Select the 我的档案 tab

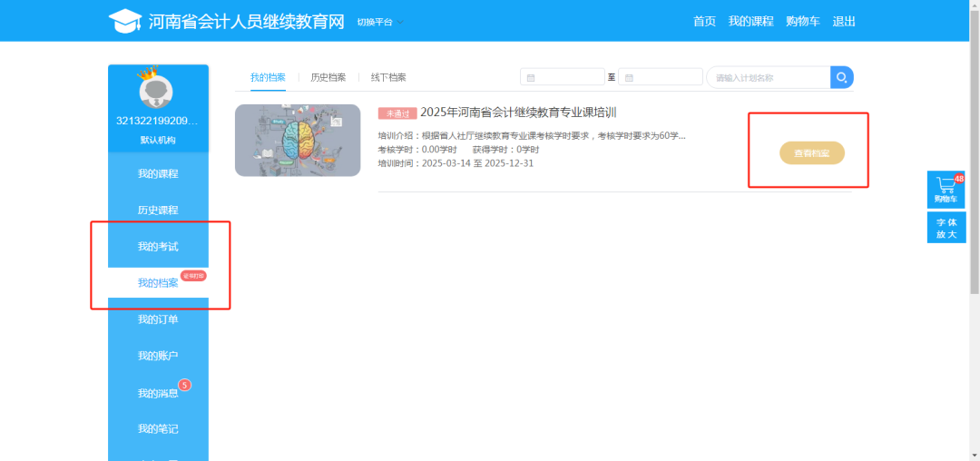pyautogui.click(x=268, y=78)
